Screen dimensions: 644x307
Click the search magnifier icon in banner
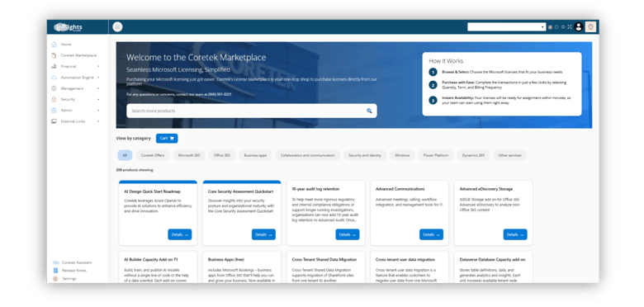pyautogui.click(x=369, y=111)
